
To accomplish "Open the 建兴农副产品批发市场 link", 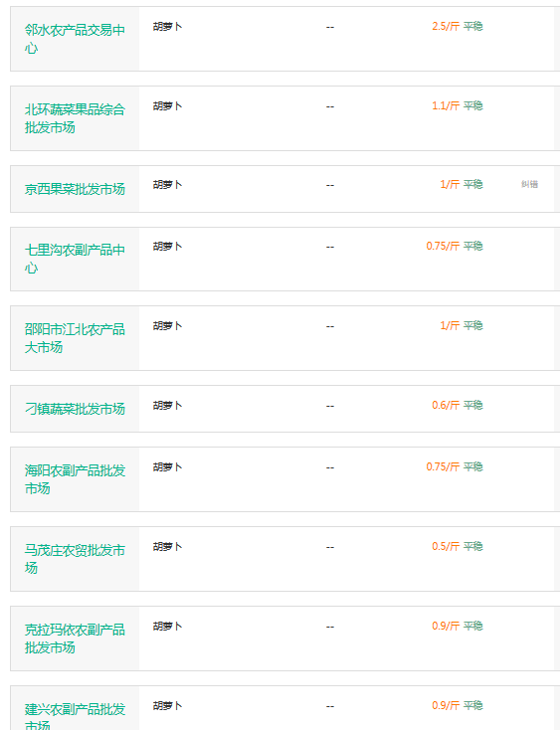I will pos(75,717).
